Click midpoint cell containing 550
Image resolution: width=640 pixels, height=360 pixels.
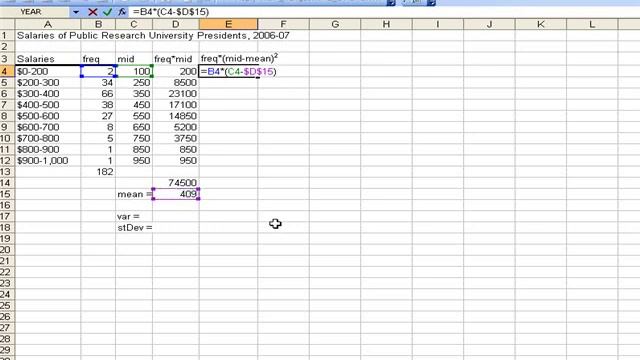[134, 116]
